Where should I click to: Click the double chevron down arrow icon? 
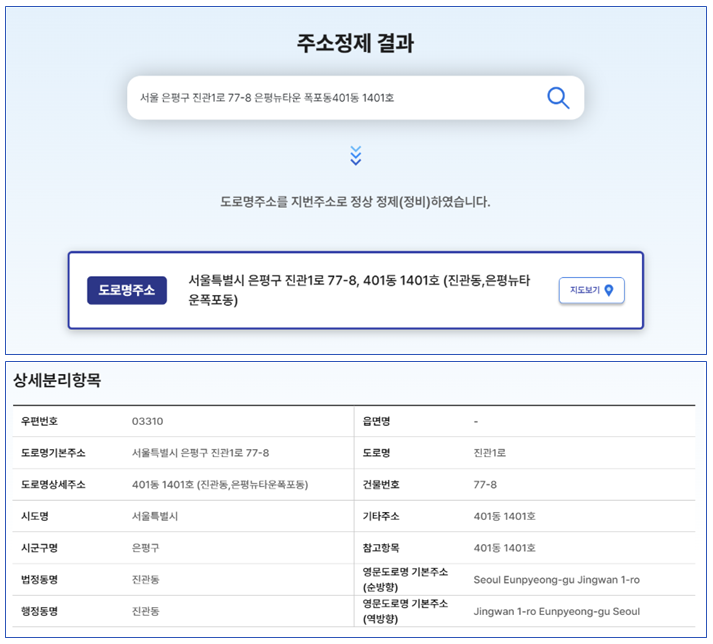tap(355, 155)
